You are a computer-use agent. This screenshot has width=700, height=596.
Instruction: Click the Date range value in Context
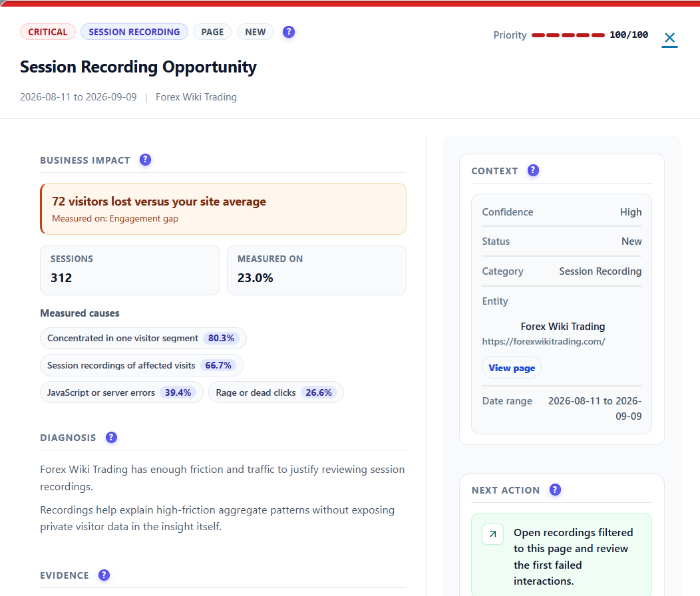click(595, 408)
